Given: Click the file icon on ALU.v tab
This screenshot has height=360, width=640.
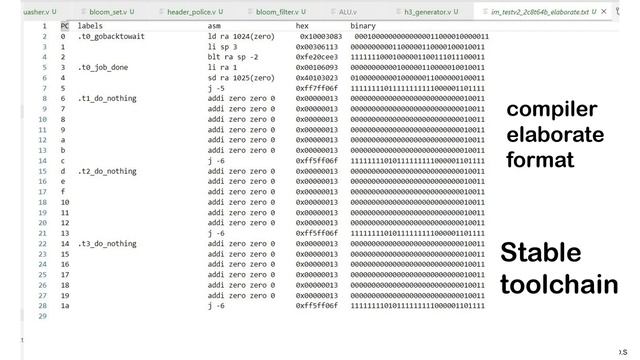Looking at the screenshot, I should coord(333,12).
